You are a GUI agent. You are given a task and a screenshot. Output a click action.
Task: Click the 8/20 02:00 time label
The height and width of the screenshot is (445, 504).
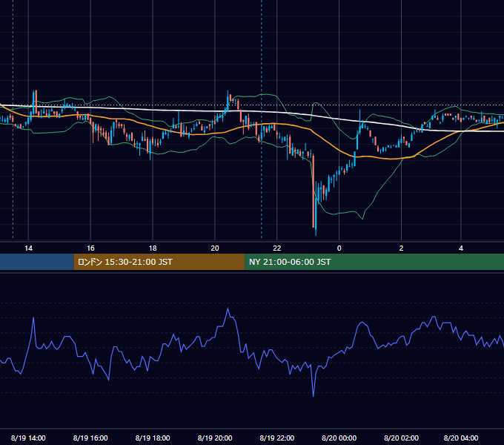tap(401, 438)
